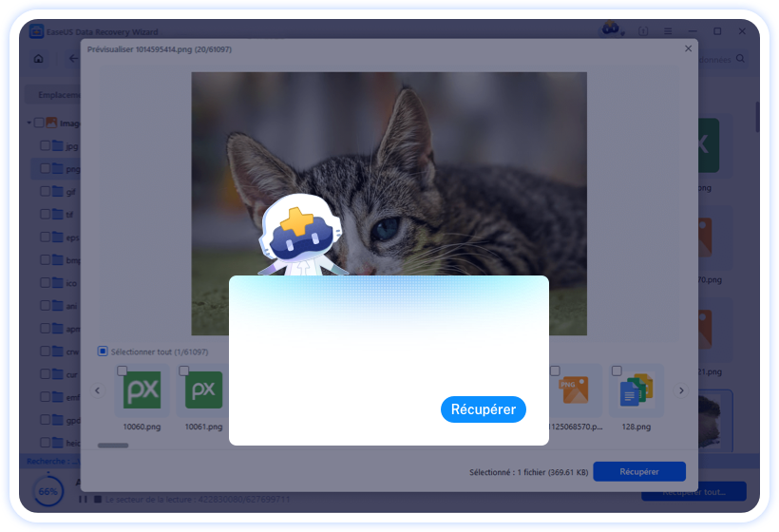Click Sélectionné : 1 fichier status text
The width and height of the screenshot is (779, 532).
click(528, 472)
